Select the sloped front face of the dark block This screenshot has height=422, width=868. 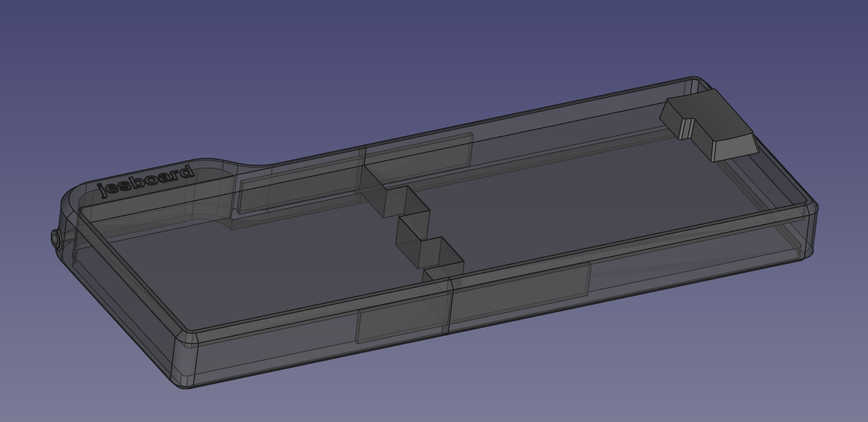point(734,148)
